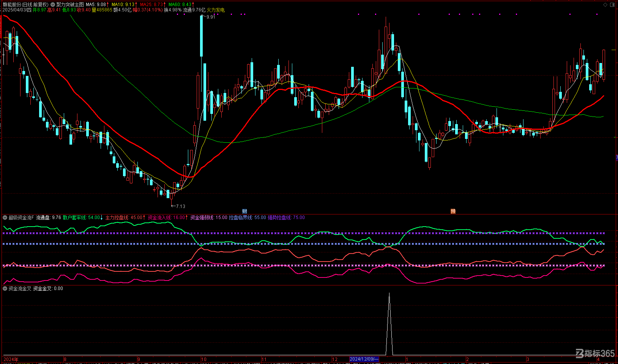Expand the 聚力突破主图 indicator dropdown

click(53, 5)
